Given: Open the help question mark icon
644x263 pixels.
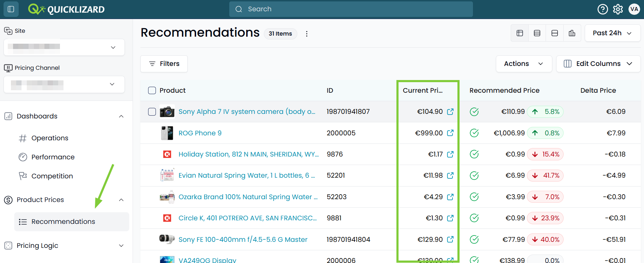Looking at the screenshot, I should [x=603, y=9].
